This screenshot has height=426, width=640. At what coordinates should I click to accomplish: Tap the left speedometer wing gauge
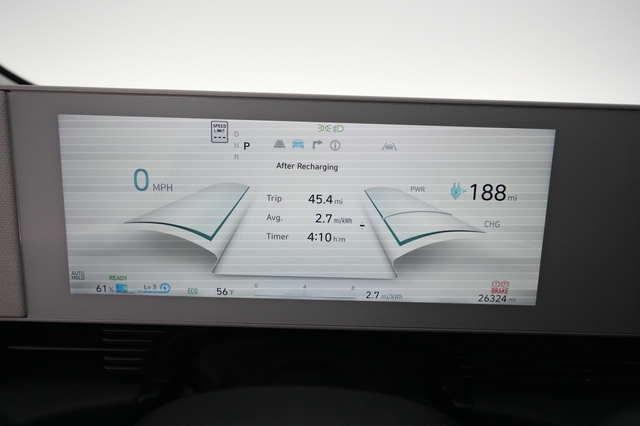(x=188, y=212)
